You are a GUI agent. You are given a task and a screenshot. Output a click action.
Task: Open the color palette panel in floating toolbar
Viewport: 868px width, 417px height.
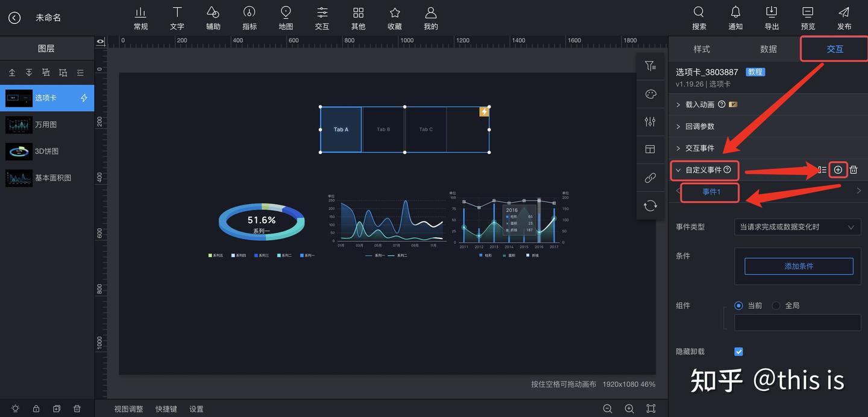(x=650, y=94)
